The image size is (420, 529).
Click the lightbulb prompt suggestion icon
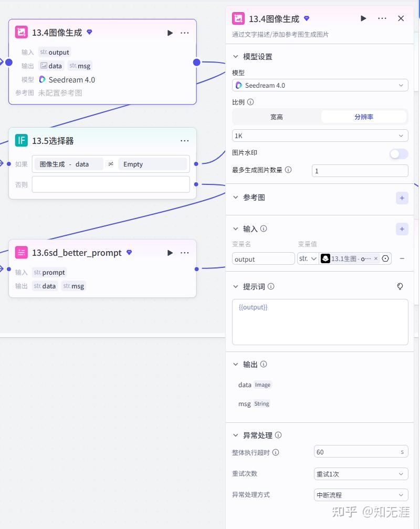400,286
